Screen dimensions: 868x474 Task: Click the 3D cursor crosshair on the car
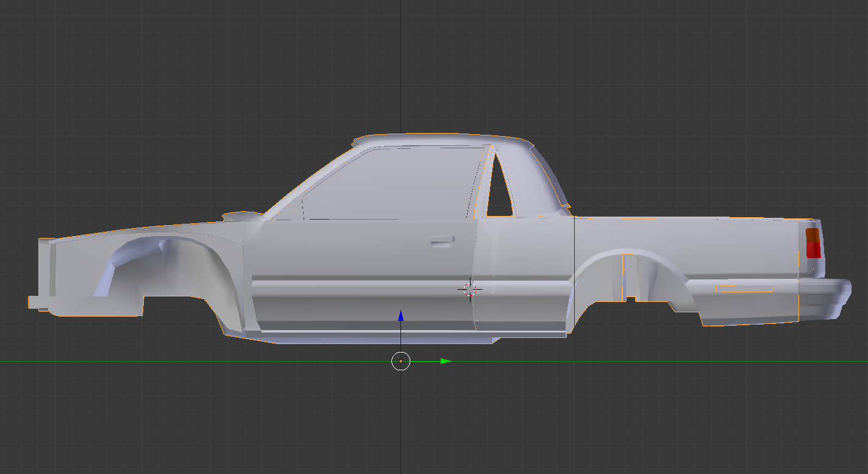[x=470, y=290]
